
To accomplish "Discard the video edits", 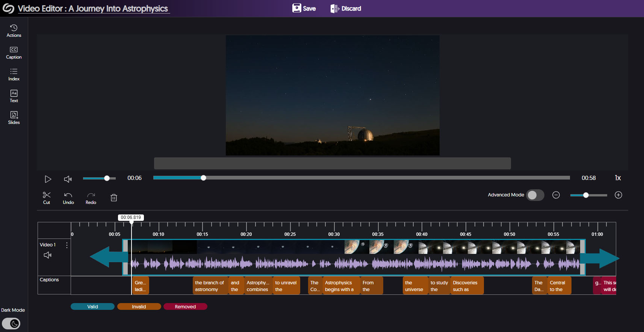I will [x=346, y=8].
